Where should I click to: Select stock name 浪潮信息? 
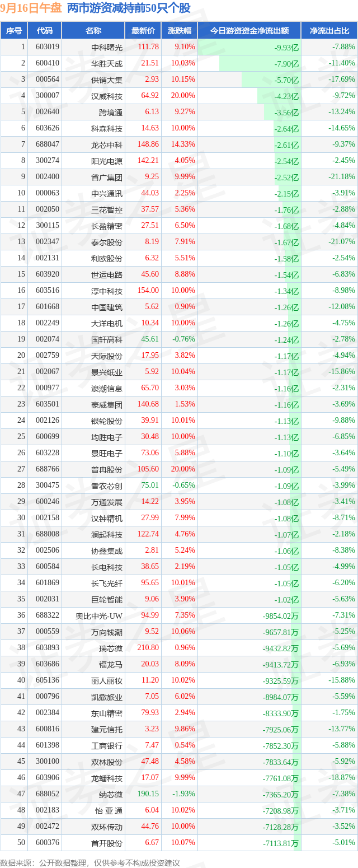(106, 388)
